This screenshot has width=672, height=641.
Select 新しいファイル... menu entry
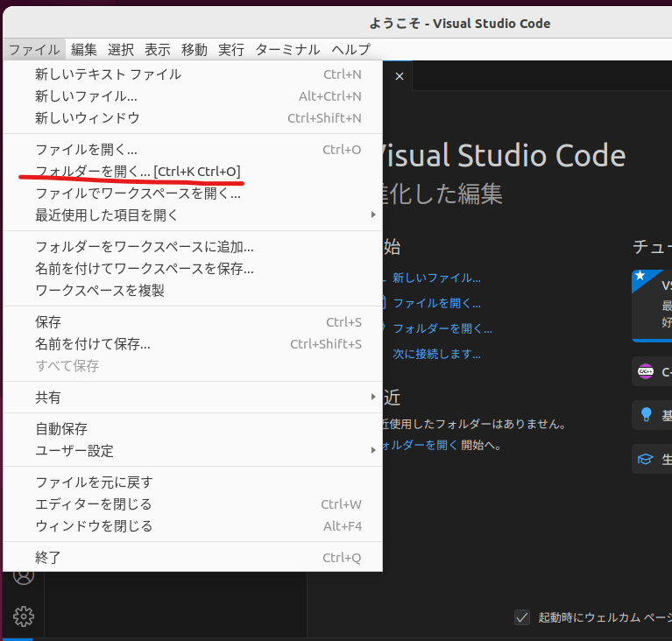click(x=193, y=96)
